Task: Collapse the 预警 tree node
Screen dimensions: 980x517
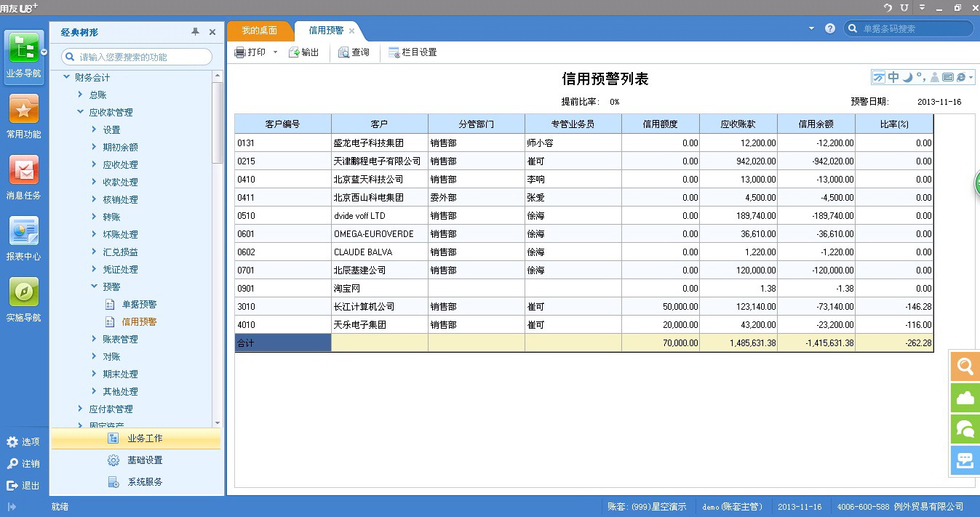Action: coord(95,286)
